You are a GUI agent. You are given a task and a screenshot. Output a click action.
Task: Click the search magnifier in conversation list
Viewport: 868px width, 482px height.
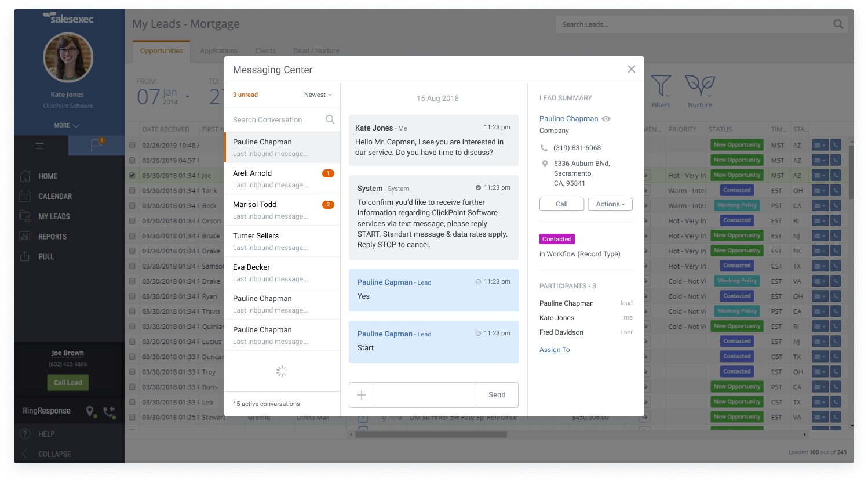pyautogui.click(x=330, y=119)
